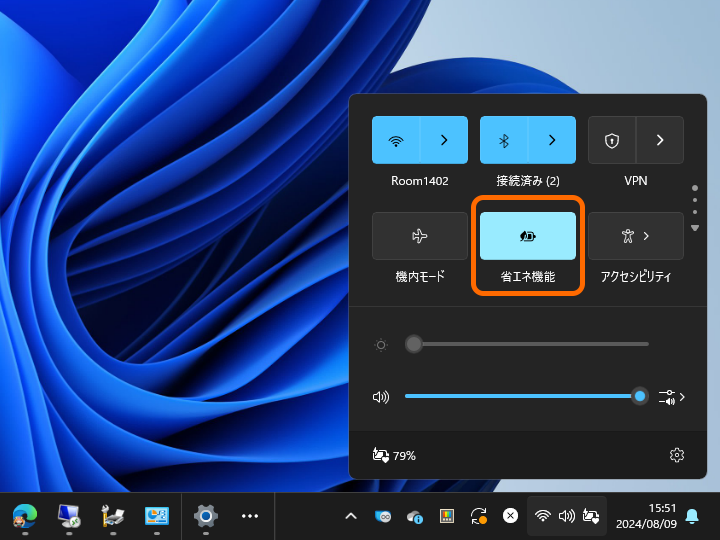Viewport: 720px width, 540px height.
Task: Open Microsoft Edge from the taskbar
Action: click(x=25, y=516)
